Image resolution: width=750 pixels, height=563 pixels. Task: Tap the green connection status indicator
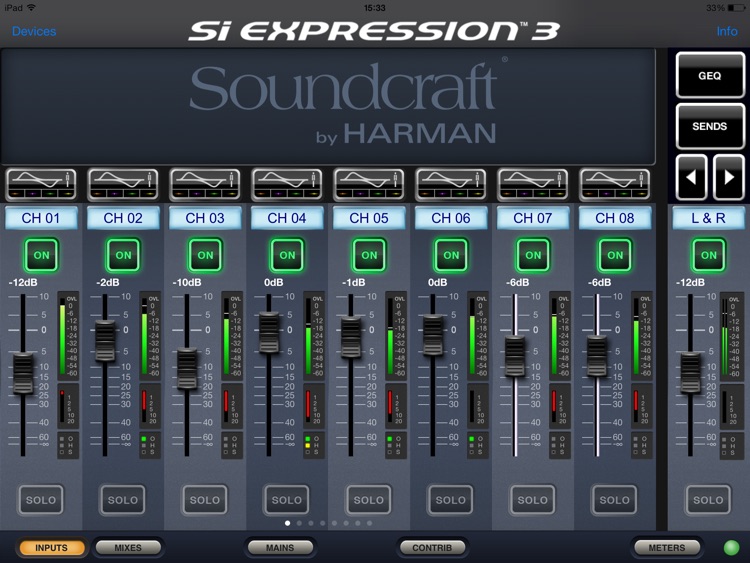tap(731, 547)
